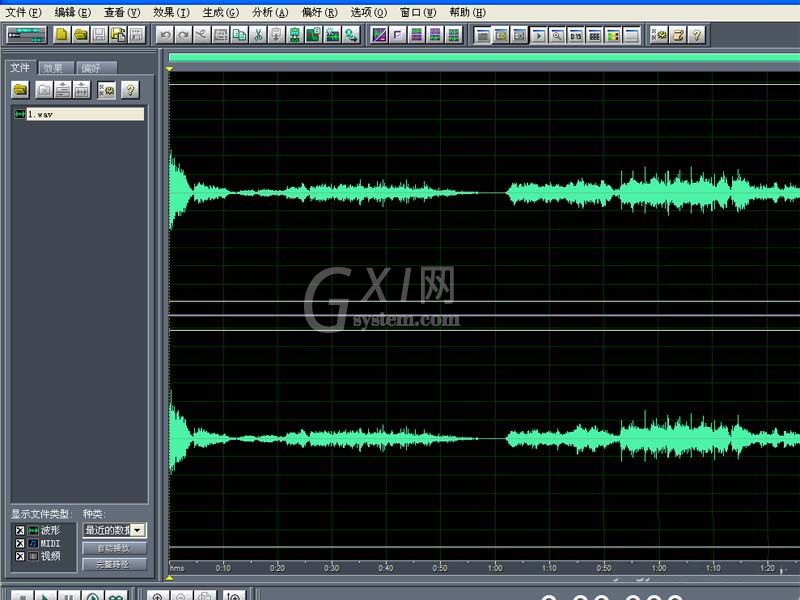Image resolution: width=800 pixels, height=600 pixels.
Task: Open the 效果(T) menu
Action: (171, 12)
